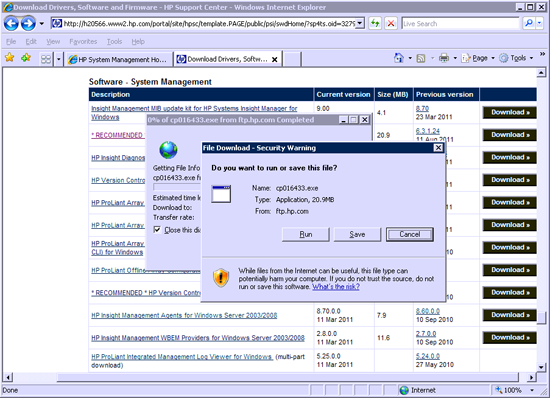550x398 pixels.
Task: Click the download progress bar
Action: click(x=177, y=187)
